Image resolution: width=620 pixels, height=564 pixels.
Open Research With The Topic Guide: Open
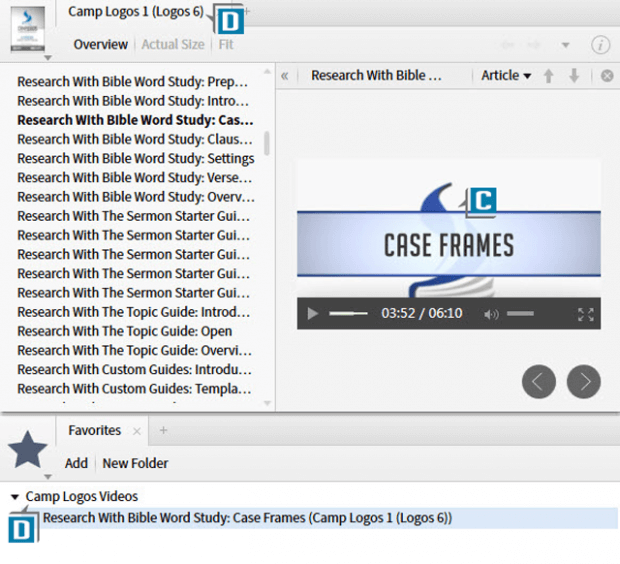[x=124, y=331]
